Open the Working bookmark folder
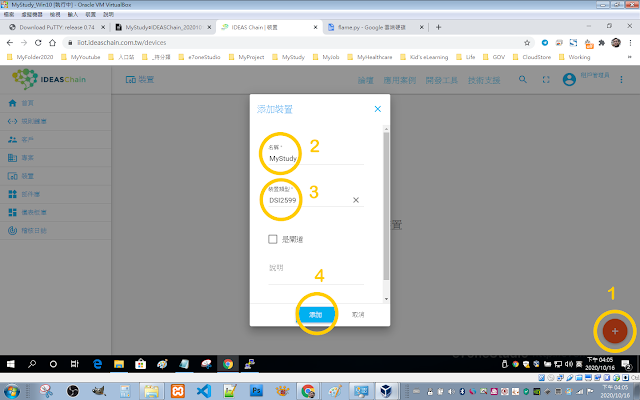640x400 pixels. point(575,57)
